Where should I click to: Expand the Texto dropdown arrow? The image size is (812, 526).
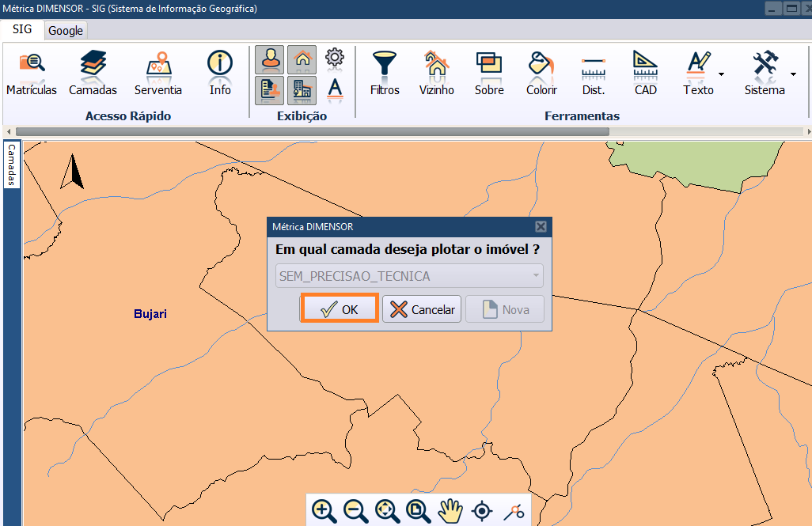point(721,74)
